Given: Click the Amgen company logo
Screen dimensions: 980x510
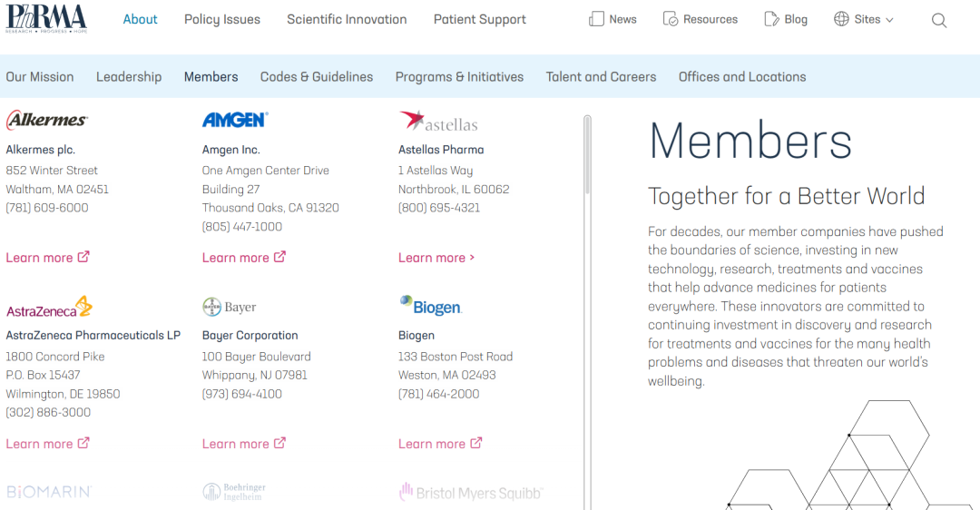Looking at the screenshot, I should tap(235, 120).
